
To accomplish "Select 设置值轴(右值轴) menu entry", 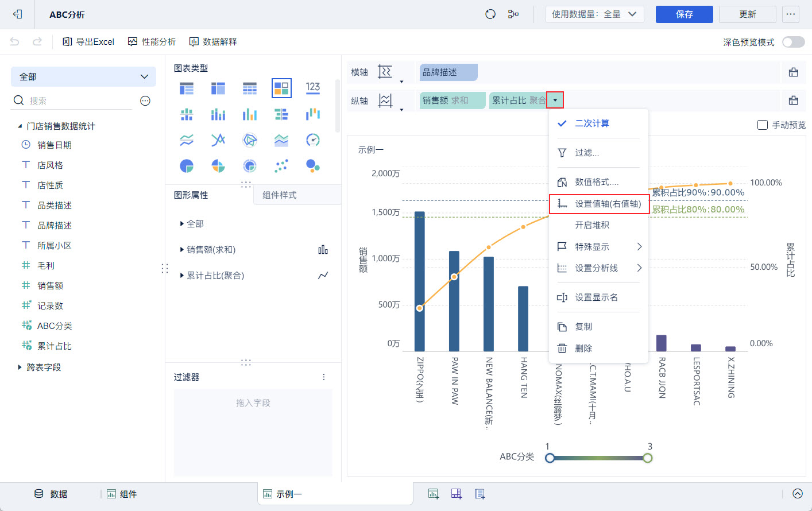I will pos(599,204).
